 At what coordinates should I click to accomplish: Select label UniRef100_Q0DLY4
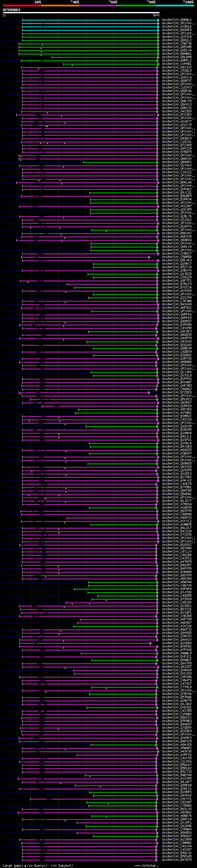(177, 50)
